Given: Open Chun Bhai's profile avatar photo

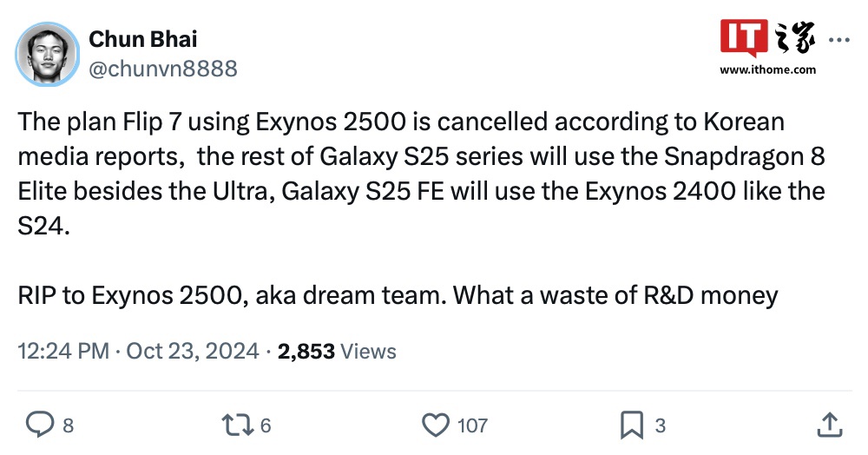Looking at the screenshot, I should [x=48, y=54].
